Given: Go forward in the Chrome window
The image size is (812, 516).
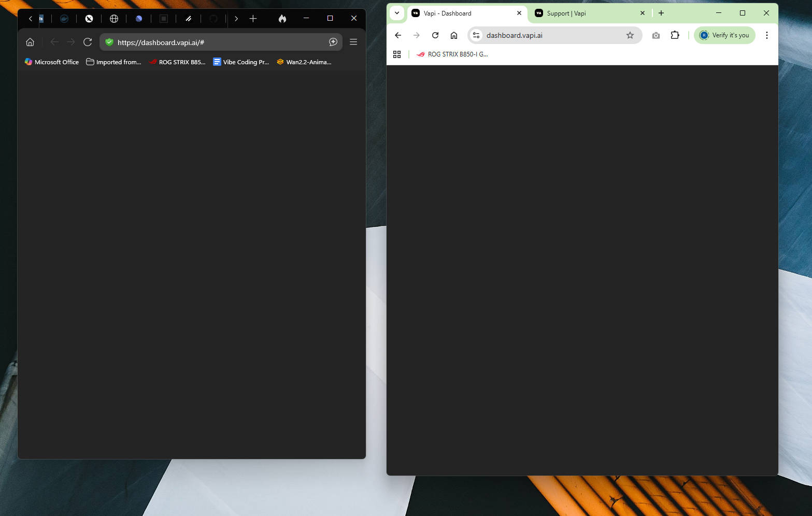Looking at the screenshot, I should point(417,35).
